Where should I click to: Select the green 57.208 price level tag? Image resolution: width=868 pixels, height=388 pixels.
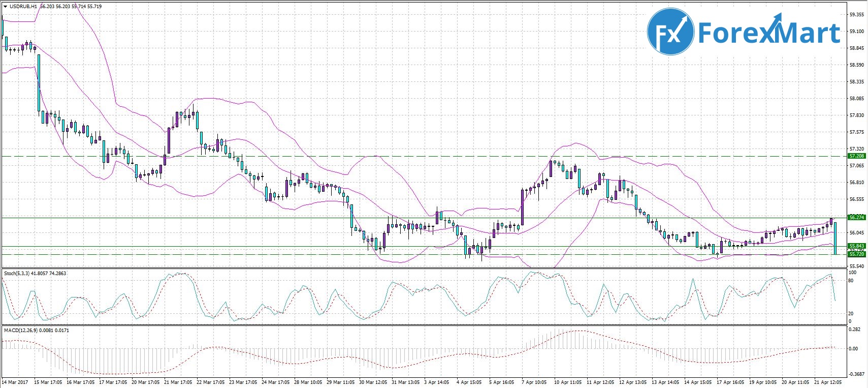click(857, 156)
